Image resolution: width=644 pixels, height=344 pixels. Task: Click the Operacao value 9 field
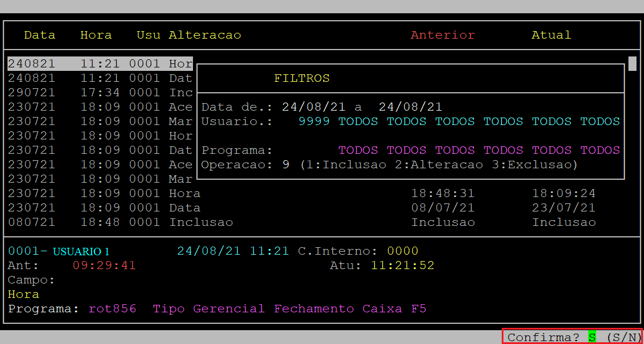coord(286,165)
